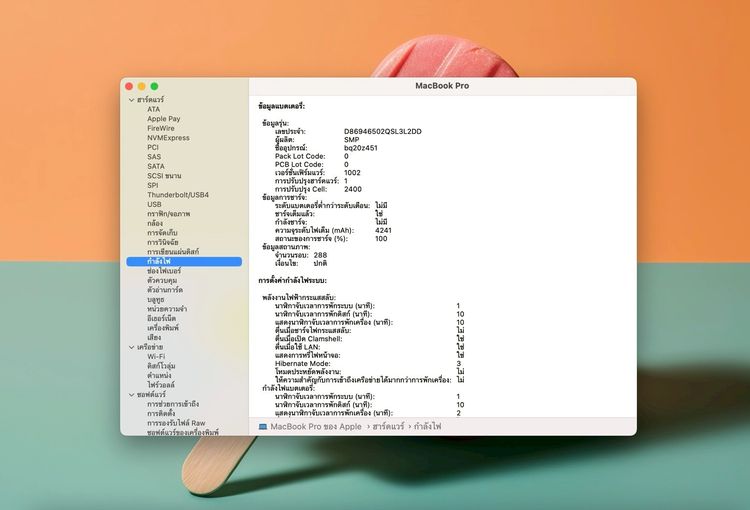This screenshot has height=510, width=750.
Task: Collapse the ฮาร์ดแวร์ (Hardware) section
Action: coord(130,100)
